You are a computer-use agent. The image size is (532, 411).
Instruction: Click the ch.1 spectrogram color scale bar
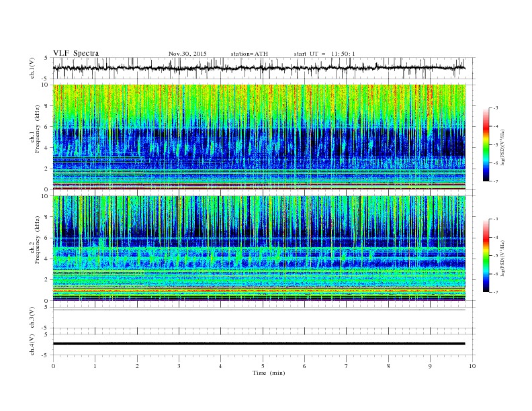click(486, 144)
